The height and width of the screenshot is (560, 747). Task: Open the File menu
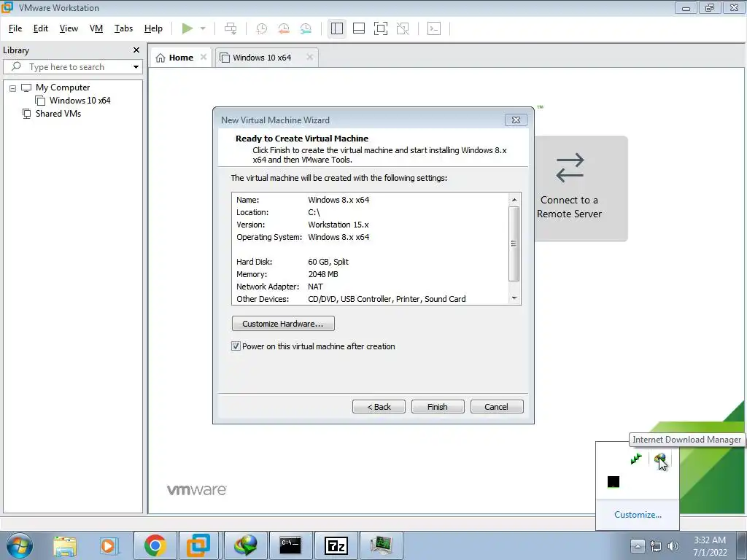tap(15, 28)
